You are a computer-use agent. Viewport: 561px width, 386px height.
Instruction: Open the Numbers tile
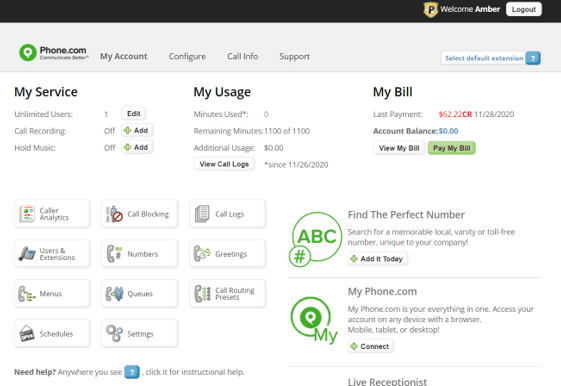click(140, 254)
